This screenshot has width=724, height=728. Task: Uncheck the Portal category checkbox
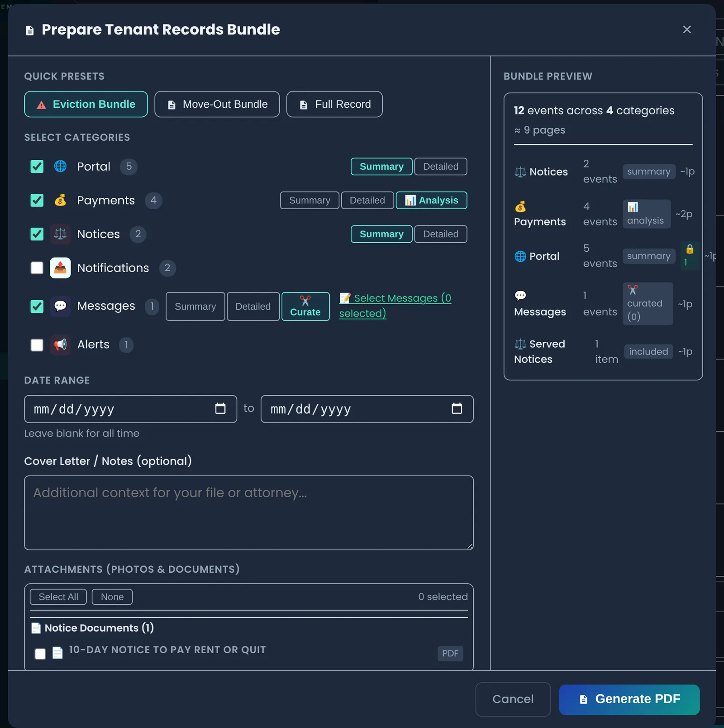click(x=37, y=167)
